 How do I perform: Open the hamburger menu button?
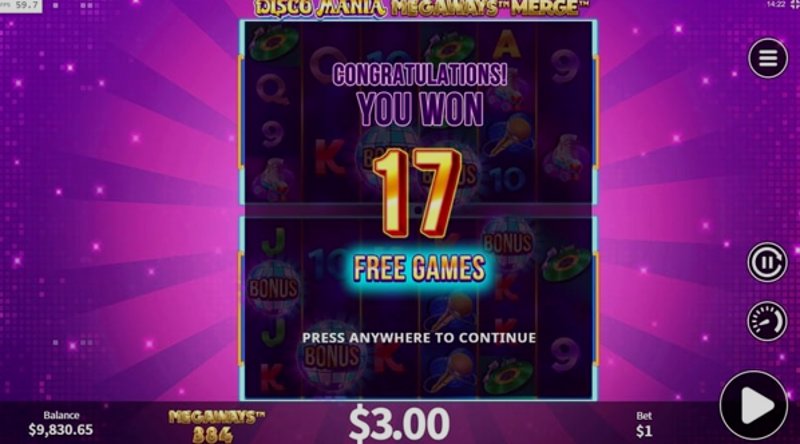(x=767, y=58)
